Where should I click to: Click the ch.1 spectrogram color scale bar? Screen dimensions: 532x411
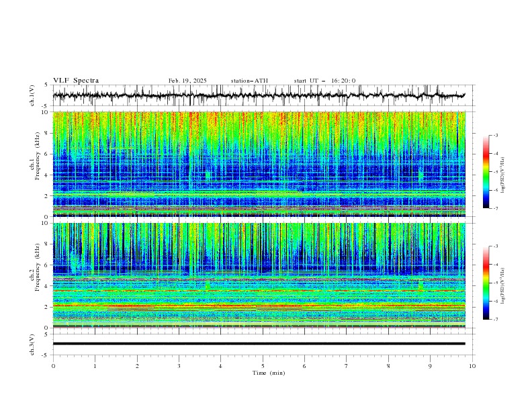pos(486,171)
